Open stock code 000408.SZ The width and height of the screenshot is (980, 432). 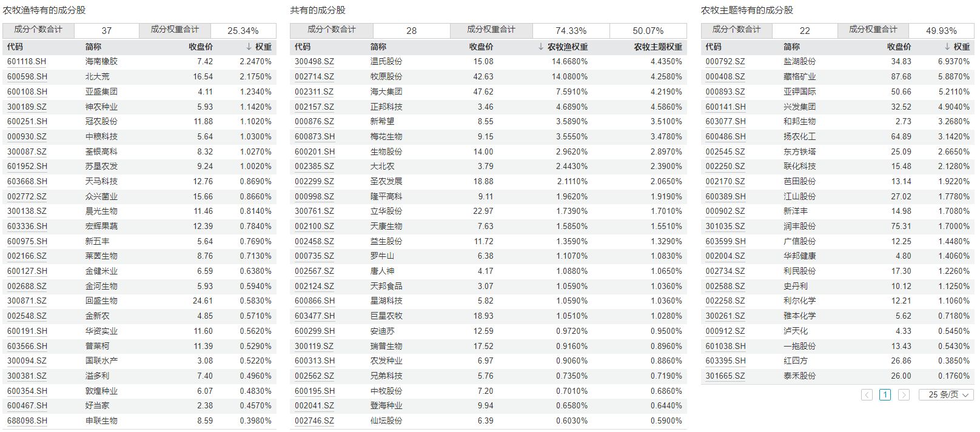click(x=725, y=77)
